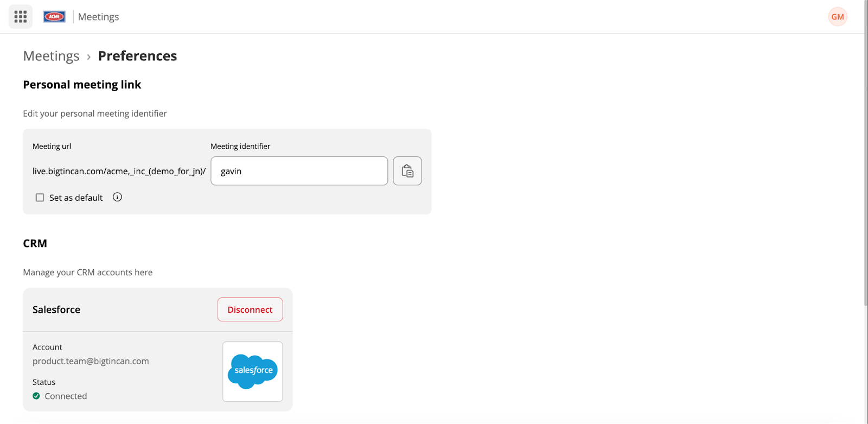The image size is (868, 424).
Task: Disconnect the Salesforce account
Action: coord(250,309)
